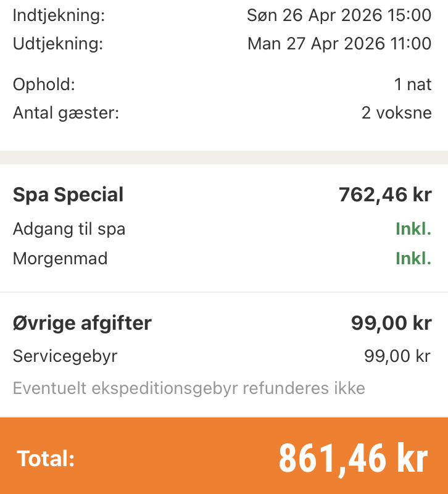448x494 pixels.
Task: Select the check-in date Søn 26 Apr 2026 15:00
Action: 339,15
